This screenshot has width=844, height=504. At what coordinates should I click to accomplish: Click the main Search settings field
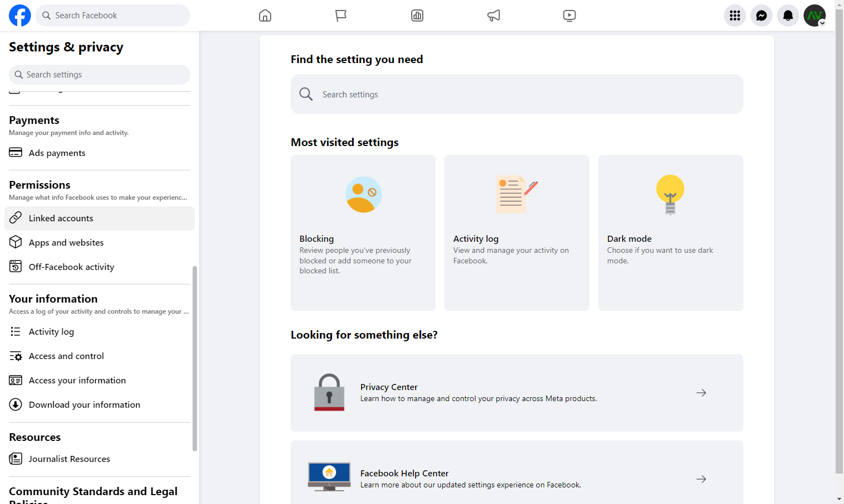pyautogui.click(x=517, y=94)
